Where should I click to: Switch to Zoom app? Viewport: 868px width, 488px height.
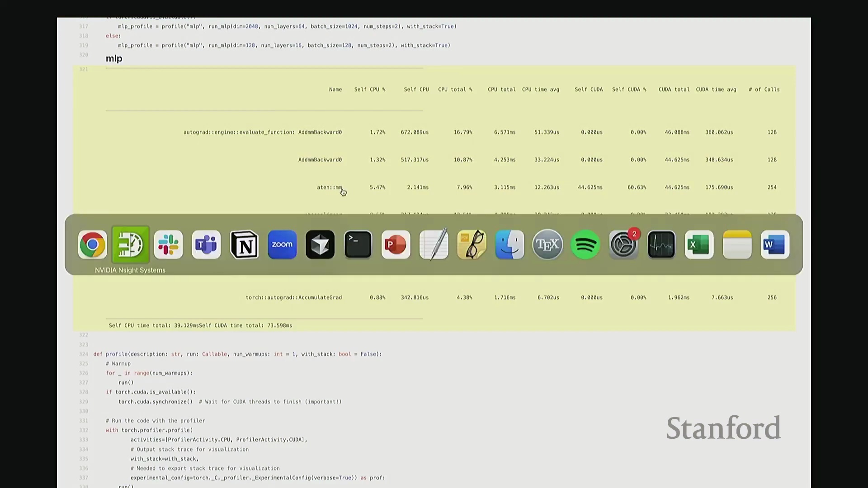282,245
